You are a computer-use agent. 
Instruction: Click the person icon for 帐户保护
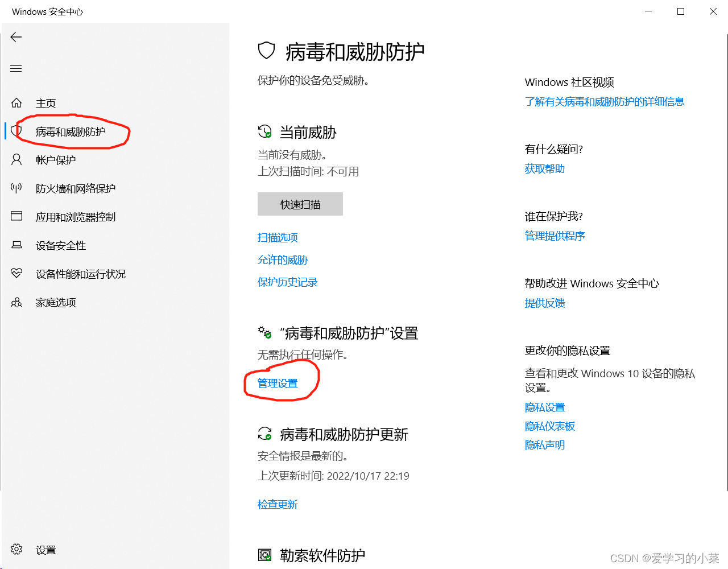tap(16, 160)
